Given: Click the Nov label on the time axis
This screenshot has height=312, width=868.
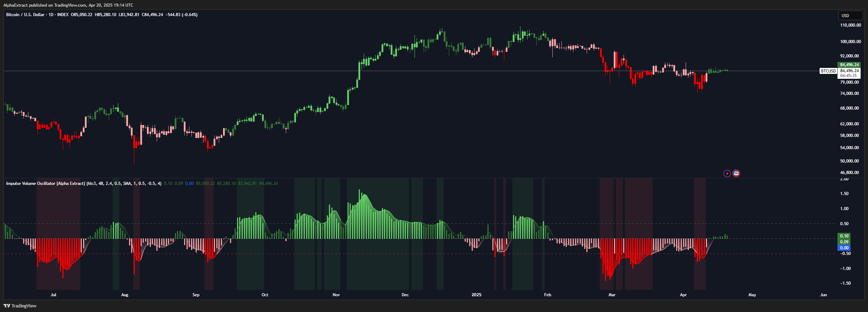Looking at the screenshot, I should pyautogui.click(x=336, y=295).
